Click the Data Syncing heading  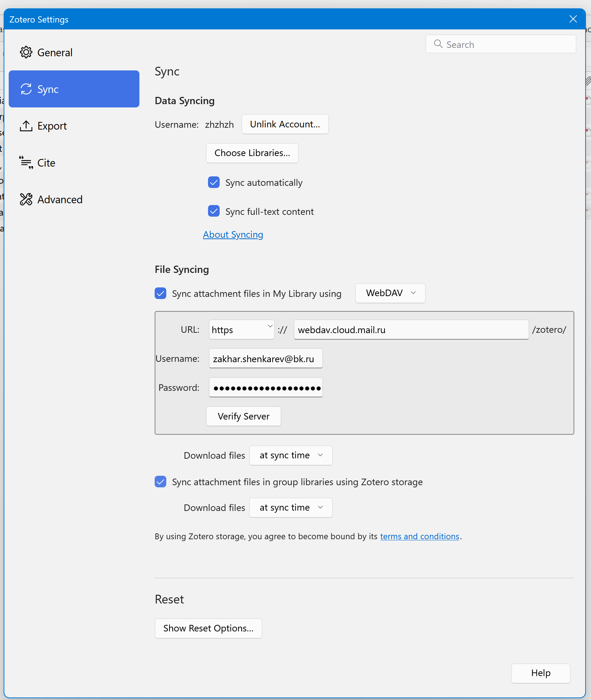185,101
